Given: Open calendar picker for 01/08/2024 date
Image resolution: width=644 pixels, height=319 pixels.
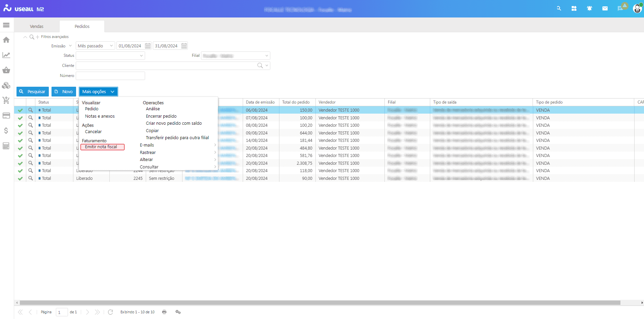Looking at the screenshot, I should click(x=148, y=46).
